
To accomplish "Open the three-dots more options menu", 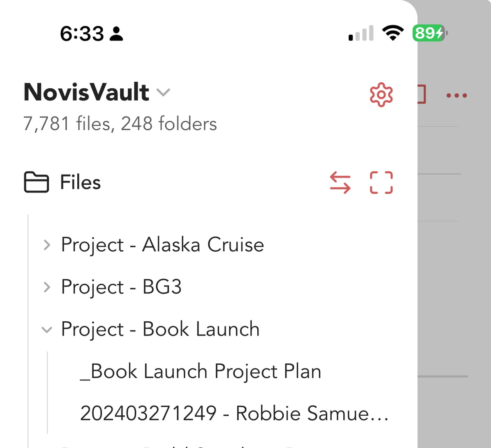I will click(x=457, y=96).
